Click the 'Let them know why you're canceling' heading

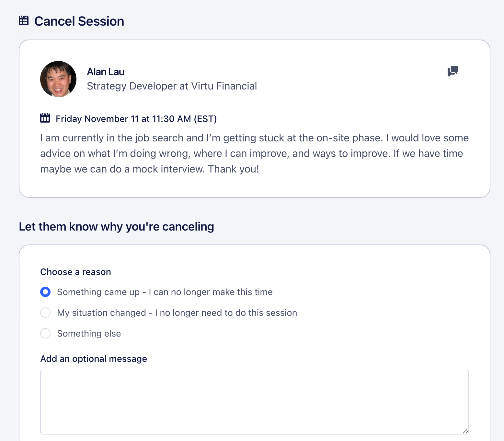tap(117, 226)
